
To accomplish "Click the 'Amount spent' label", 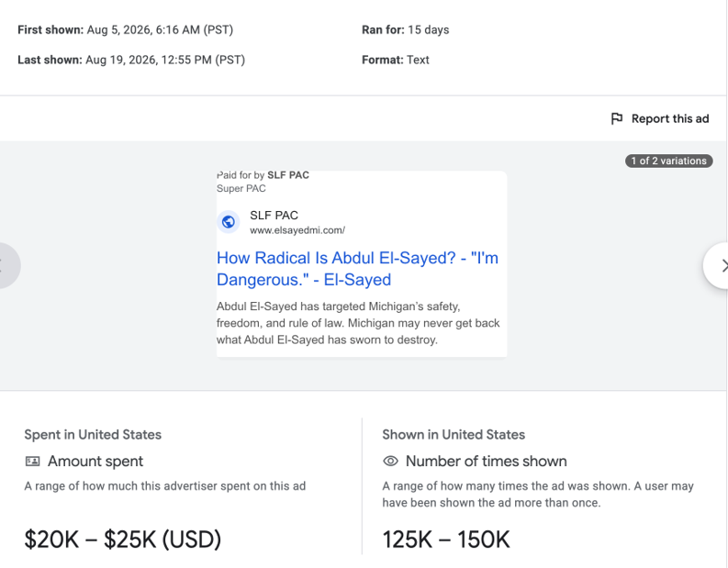I will (x=95, y=462).
